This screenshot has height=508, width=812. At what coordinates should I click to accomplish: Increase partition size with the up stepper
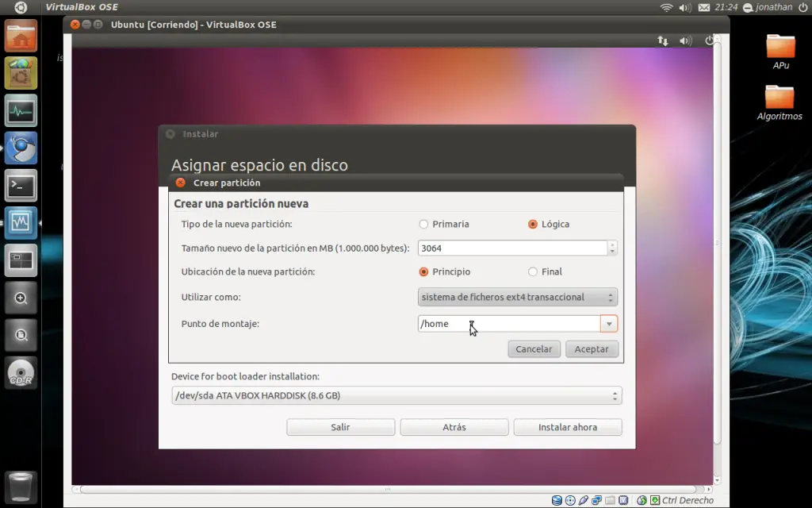(612, 244)
